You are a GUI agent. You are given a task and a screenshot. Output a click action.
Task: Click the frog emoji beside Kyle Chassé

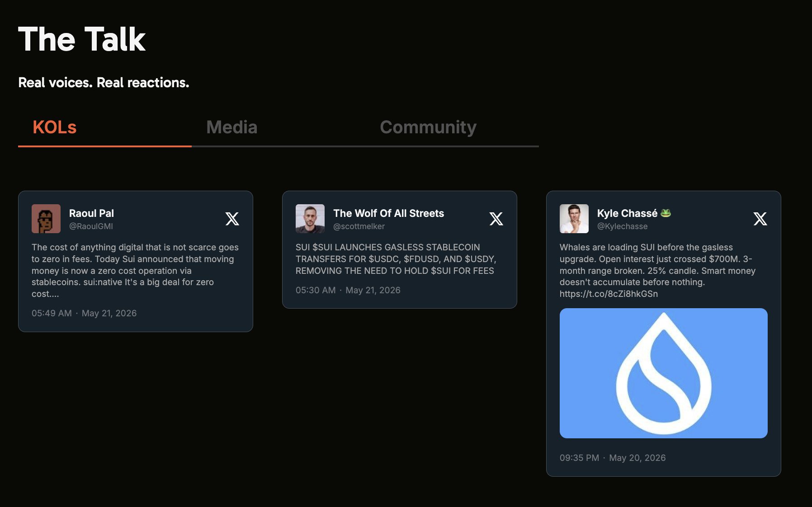coord(666,213)
